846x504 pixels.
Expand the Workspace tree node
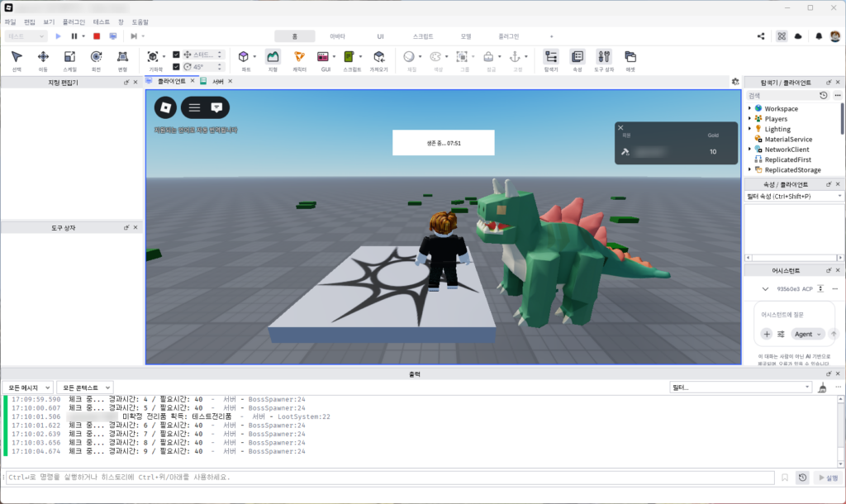(749, 108)
